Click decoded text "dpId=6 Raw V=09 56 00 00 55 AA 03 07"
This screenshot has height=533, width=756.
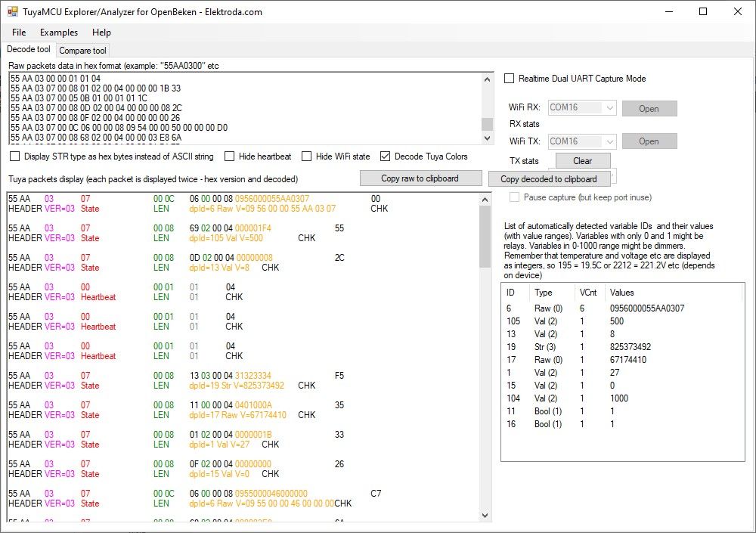[263, 209]
